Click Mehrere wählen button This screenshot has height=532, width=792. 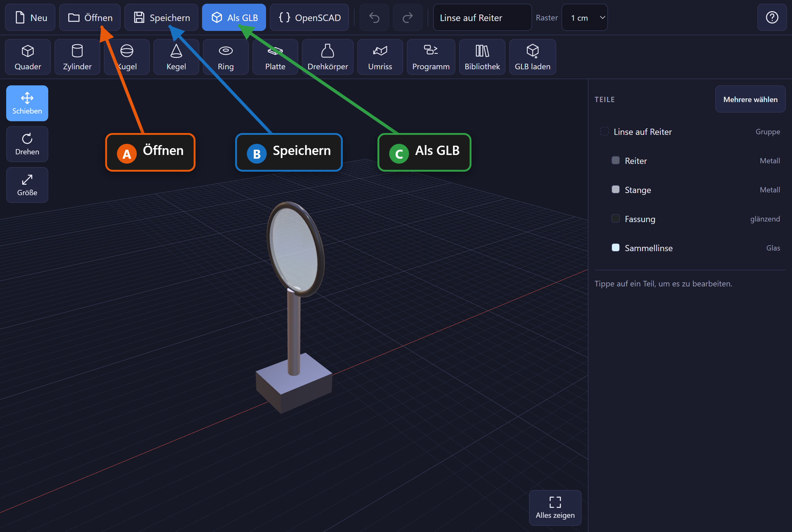(750, 99)
